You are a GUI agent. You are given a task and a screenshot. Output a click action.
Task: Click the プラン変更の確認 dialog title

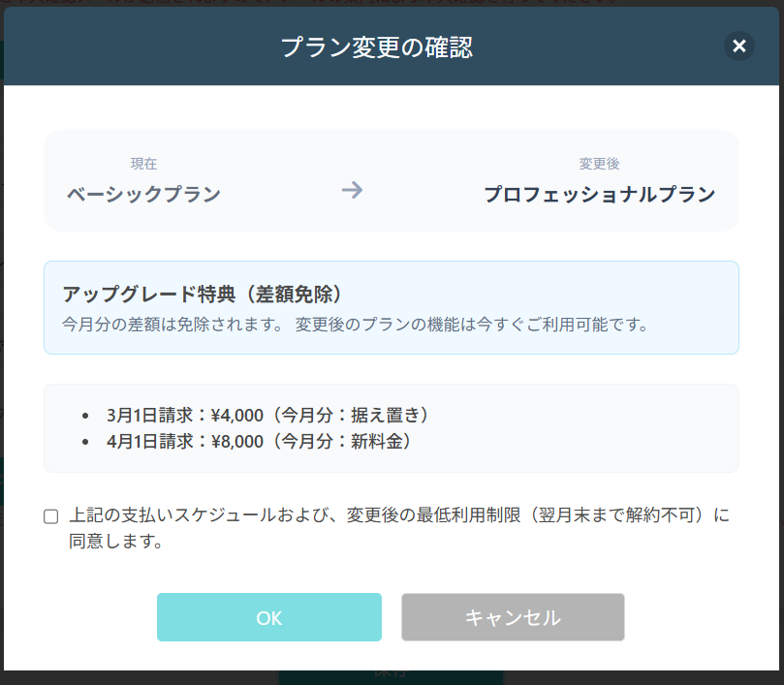[x=376, y=47]
